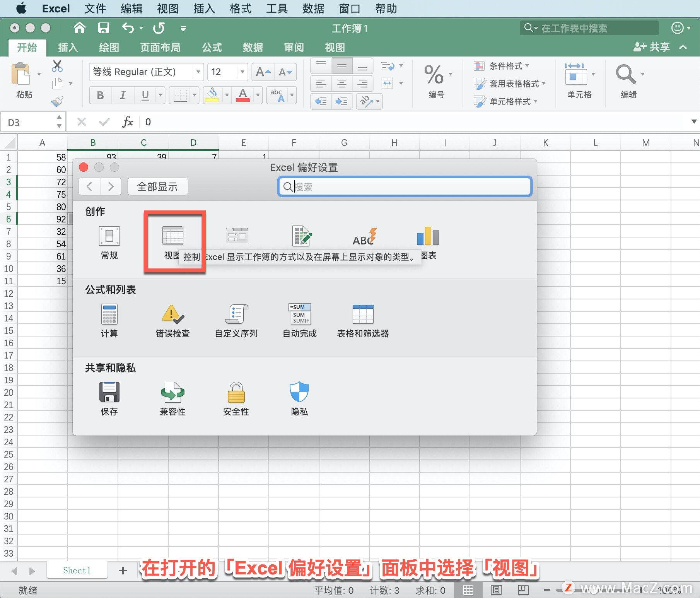Viewport: 700px width, 598px height.
Task: Click the Home icon in title bar
Action: (x=80, y=28)
